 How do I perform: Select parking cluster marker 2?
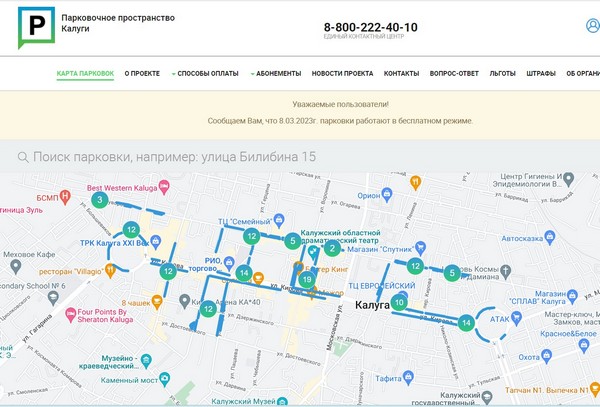tap(332, 249)
